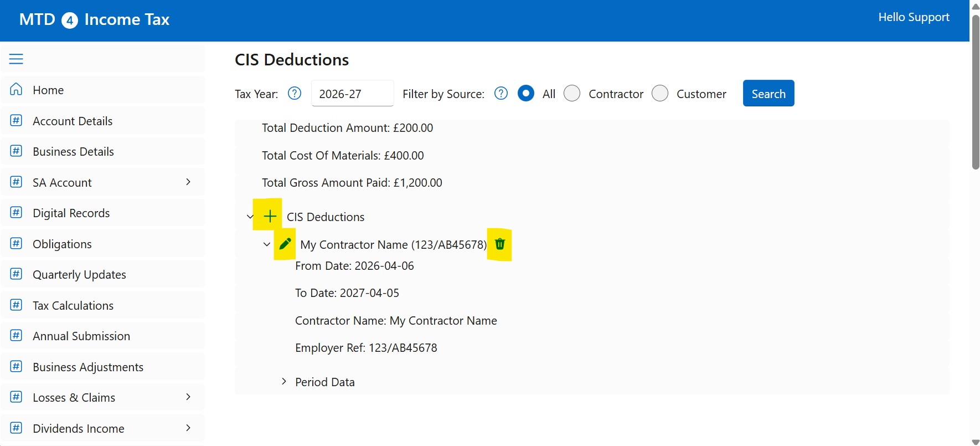
Task: Expand the Losses & Claims submenu arrow
Action: point(188,397)
